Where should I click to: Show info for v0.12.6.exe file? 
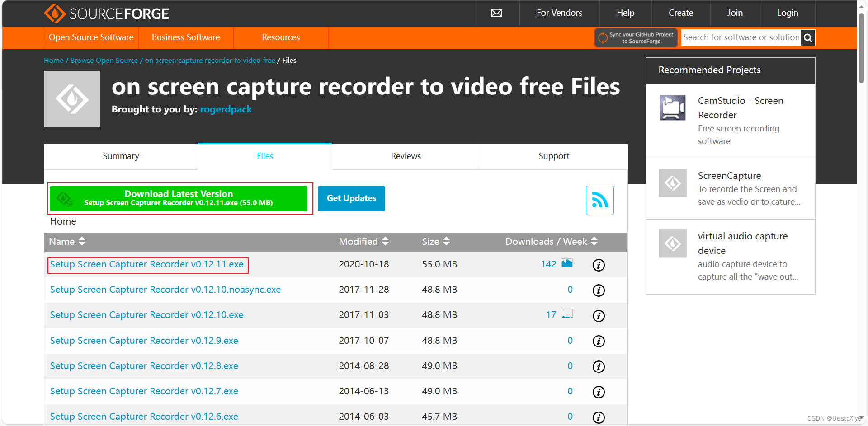point(599,417)
